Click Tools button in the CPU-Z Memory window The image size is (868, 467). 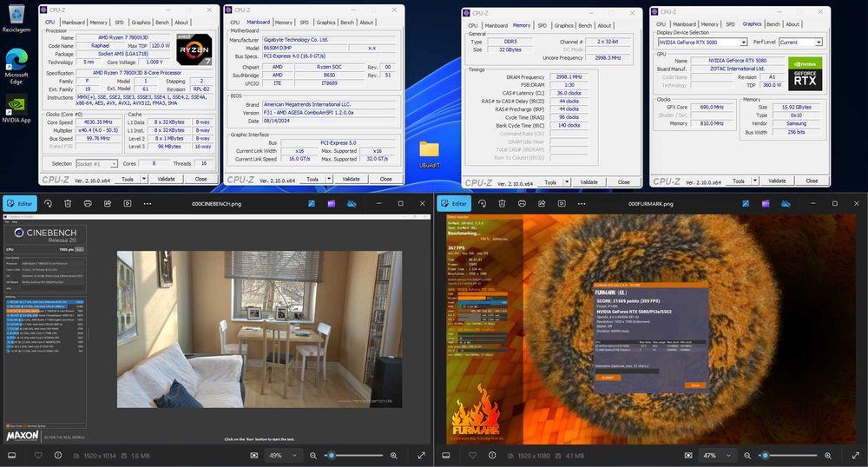coord(550,182)
